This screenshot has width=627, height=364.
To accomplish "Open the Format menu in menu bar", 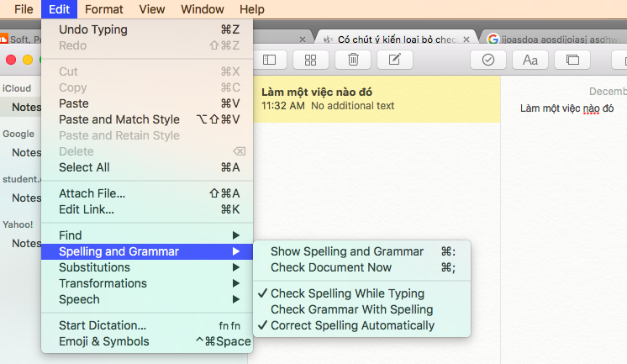I will (103, 9).
